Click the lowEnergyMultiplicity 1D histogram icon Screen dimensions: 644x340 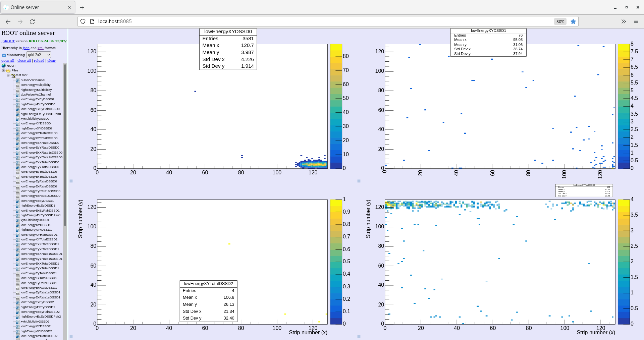(x=17, y=85)
